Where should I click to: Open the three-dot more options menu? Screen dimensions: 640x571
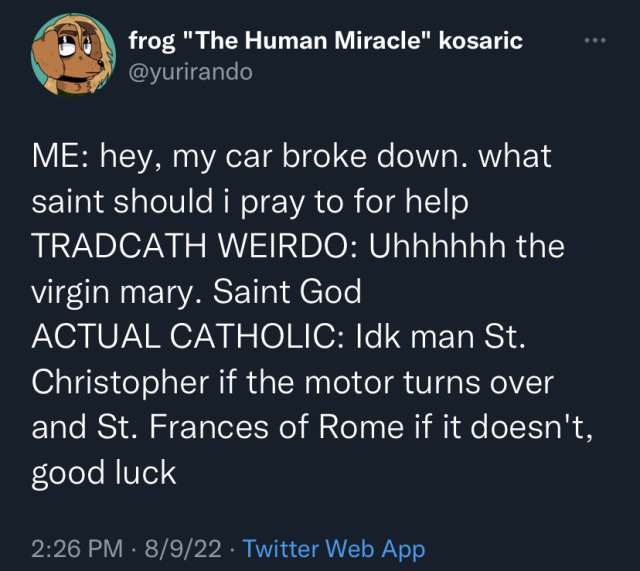pos(594,40)
